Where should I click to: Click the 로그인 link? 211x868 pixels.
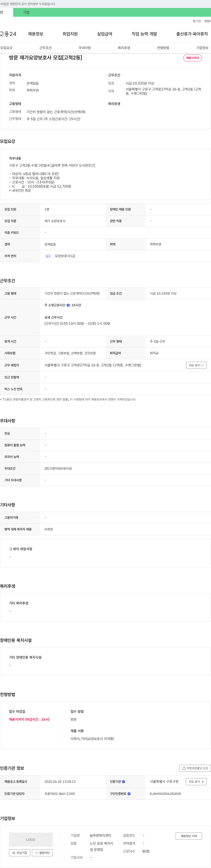[197, 21]
